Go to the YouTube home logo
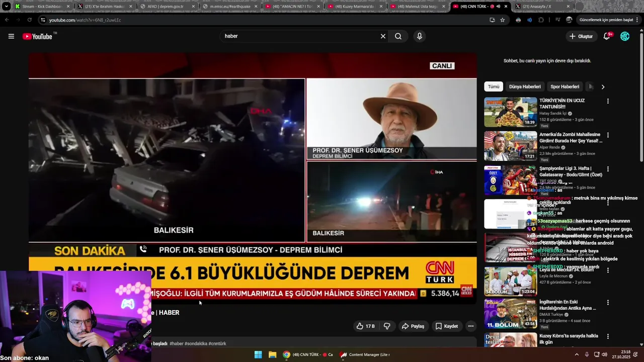Image resolution: width=644 pixels, height=362 pixels. [38, 36]
